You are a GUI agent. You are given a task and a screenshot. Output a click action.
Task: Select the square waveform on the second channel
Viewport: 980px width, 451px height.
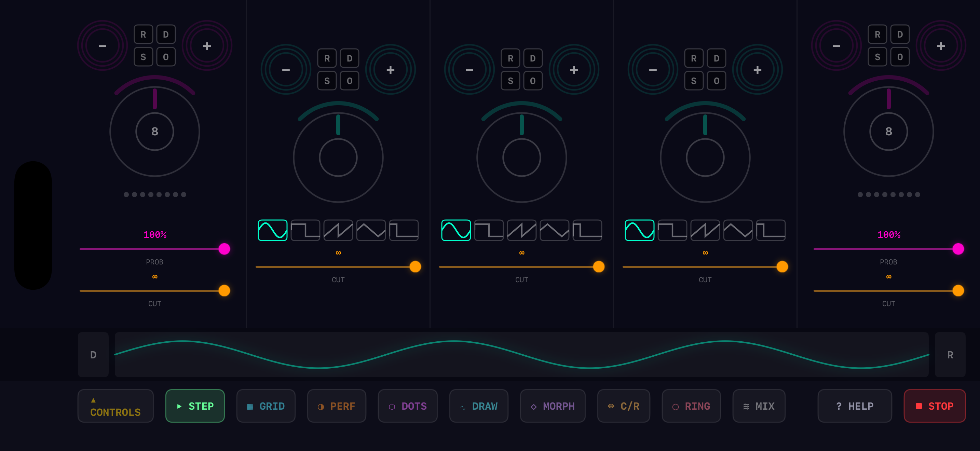coord(305,230)
